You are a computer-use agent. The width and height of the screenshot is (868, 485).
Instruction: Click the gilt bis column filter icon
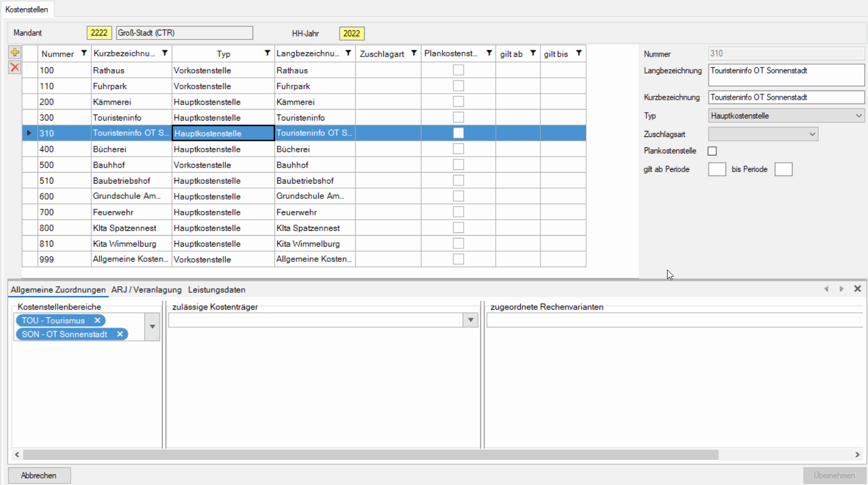(579, 53)
